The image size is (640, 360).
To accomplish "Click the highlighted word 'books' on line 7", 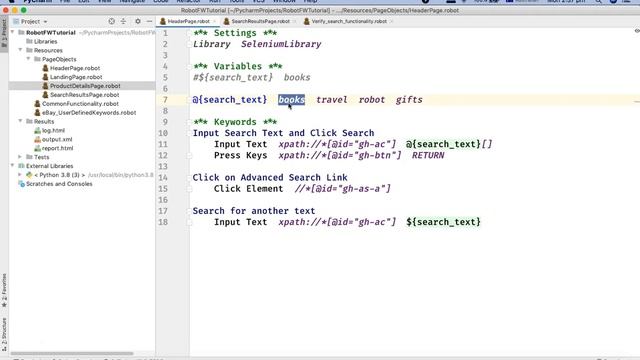I will click(x=291, y=100).
